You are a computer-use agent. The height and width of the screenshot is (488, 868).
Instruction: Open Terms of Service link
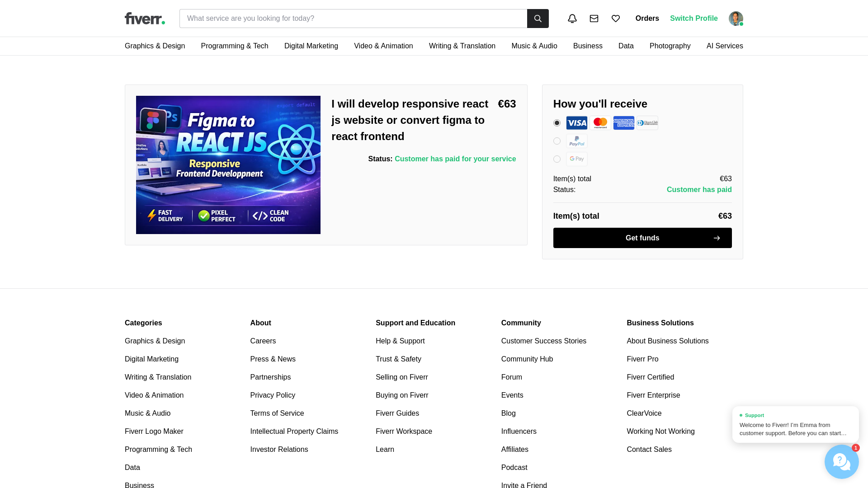pyautogui.click(x=277, y=413)
